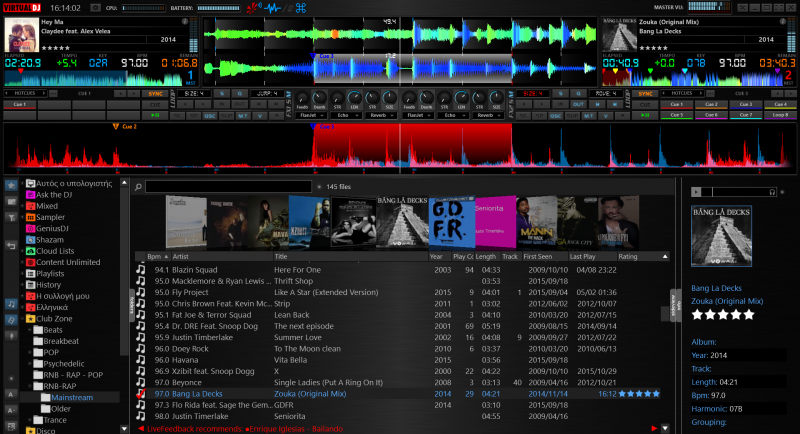Sort track list by Bpm column
Viewport: 800px width, 434px height.
click(x=158, y=257)
